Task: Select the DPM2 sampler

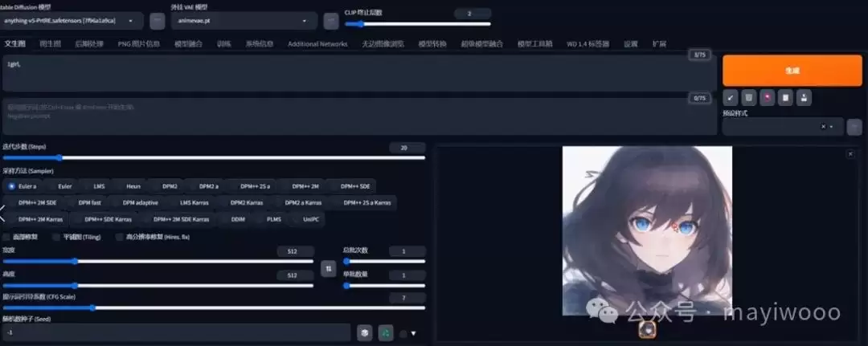Action: (x=165, y=186)
